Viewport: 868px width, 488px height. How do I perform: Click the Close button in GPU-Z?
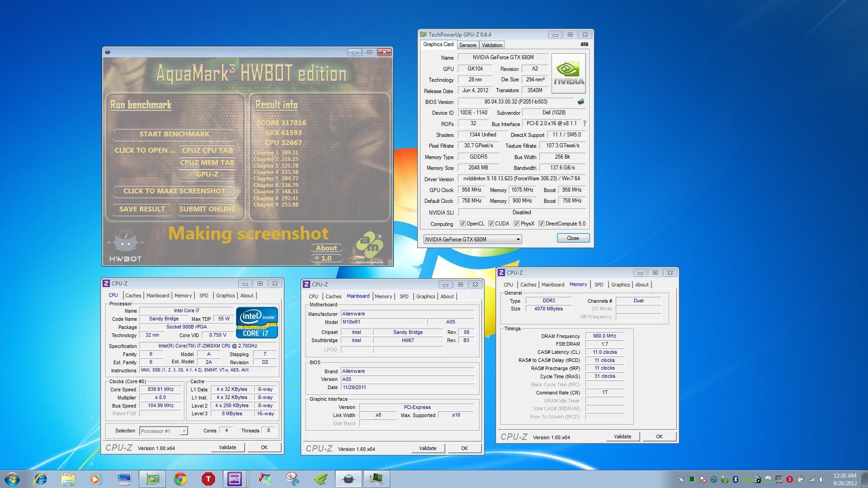[573, 238]
